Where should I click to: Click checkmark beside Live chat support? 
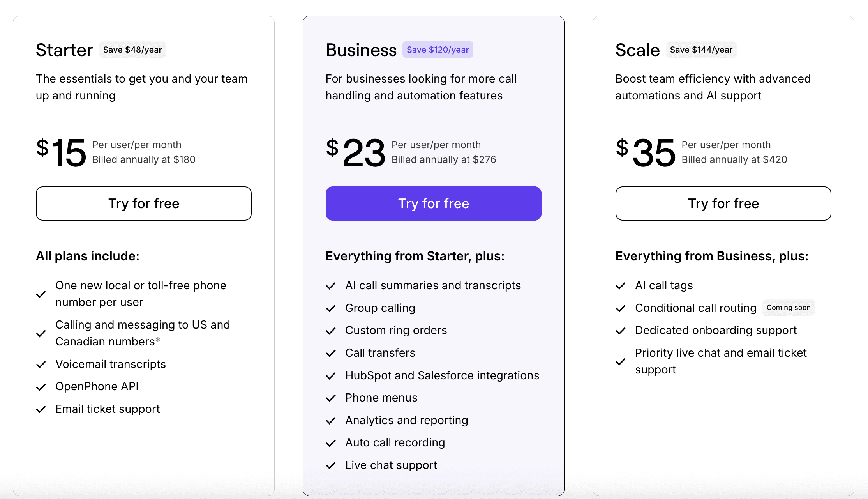pos(331,465)
